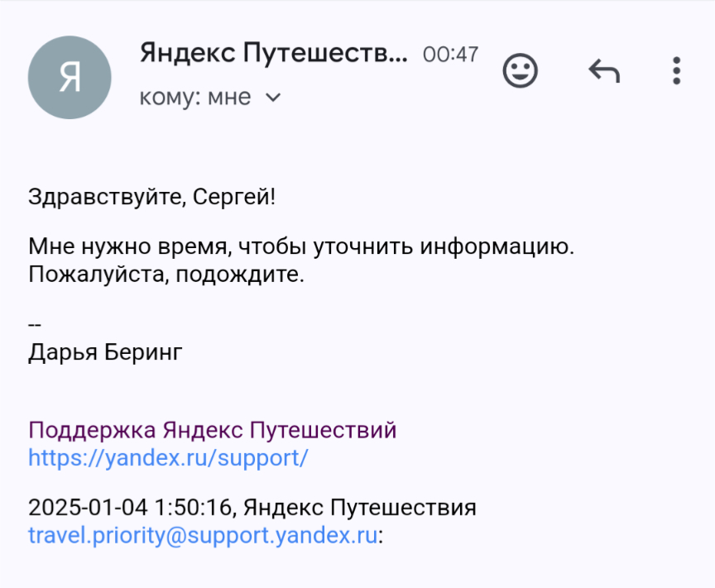Add an emoji reaction to the email
The width and height of the screenshot is (715, 588).
pyautogui.click(x=521, y=71)
